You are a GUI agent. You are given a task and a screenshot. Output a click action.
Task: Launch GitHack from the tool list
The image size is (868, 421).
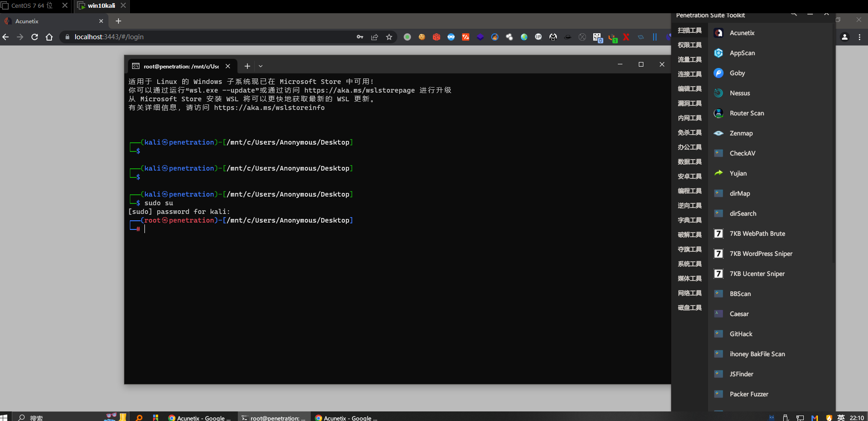tap(740, 334)
